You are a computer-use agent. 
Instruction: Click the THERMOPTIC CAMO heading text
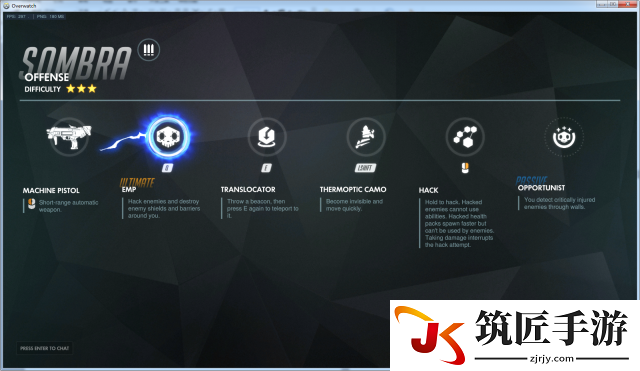(x=353, y=189)
